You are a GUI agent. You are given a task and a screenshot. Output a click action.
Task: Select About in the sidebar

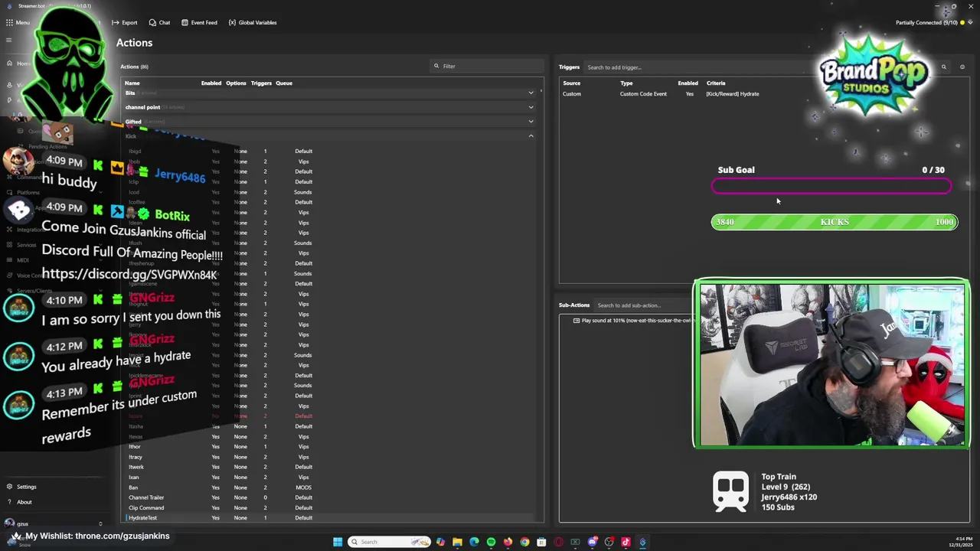pyautogui.click(x=24, y=502)
